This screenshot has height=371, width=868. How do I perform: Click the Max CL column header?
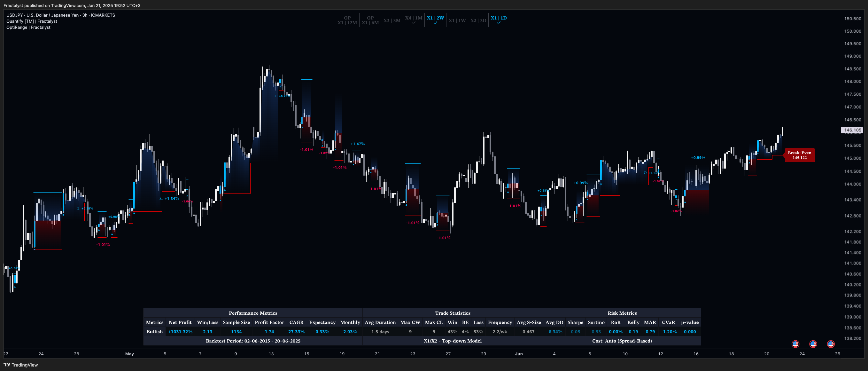(434, 322)
